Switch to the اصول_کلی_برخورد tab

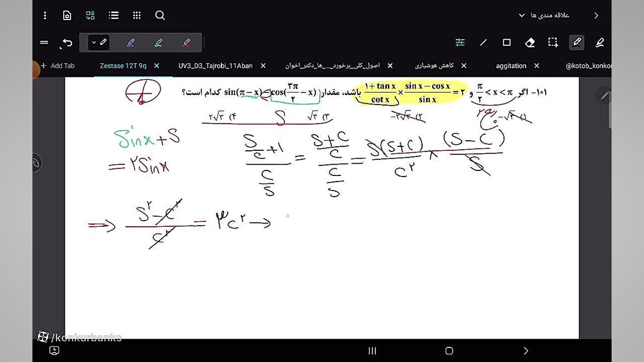tap(333, 66)
